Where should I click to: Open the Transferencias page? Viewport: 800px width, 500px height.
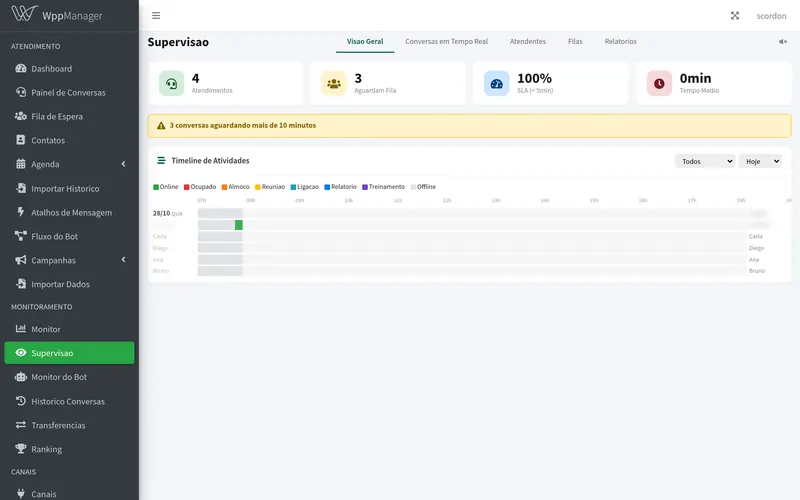tap(69, 425)
